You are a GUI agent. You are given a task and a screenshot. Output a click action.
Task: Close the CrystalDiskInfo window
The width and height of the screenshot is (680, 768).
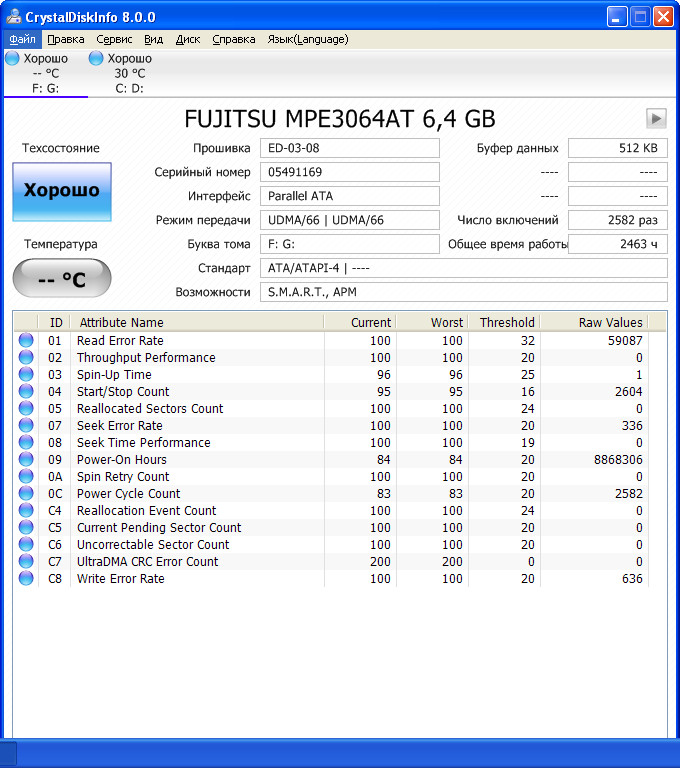[x=663, y=17]
